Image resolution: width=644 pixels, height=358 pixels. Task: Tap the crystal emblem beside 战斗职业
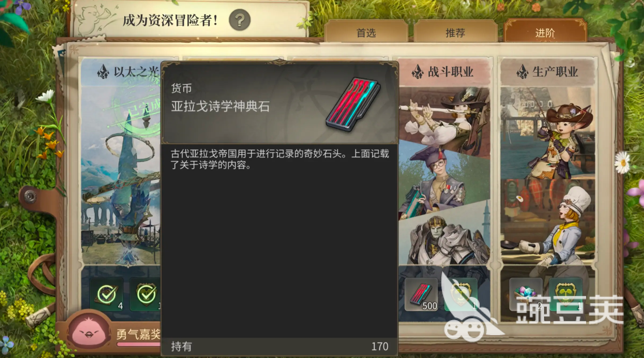(x=417, y=71)
